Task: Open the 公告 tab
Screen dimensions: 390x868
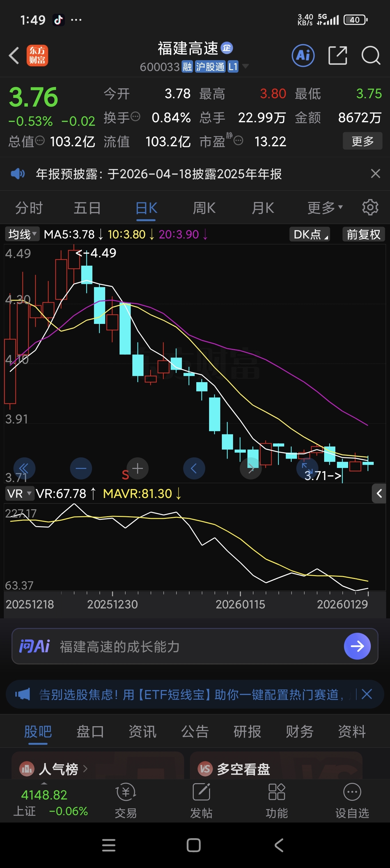Action: (195, 731)
